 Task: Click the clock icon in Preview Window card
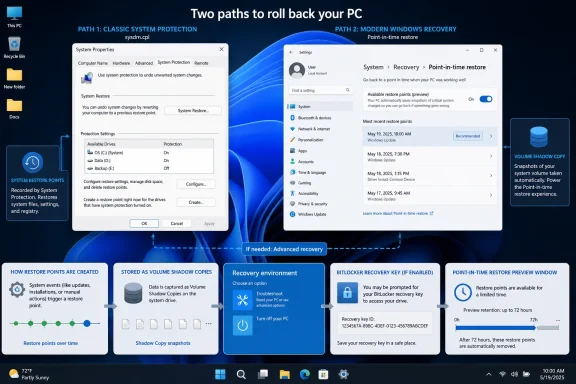point(462,293)
